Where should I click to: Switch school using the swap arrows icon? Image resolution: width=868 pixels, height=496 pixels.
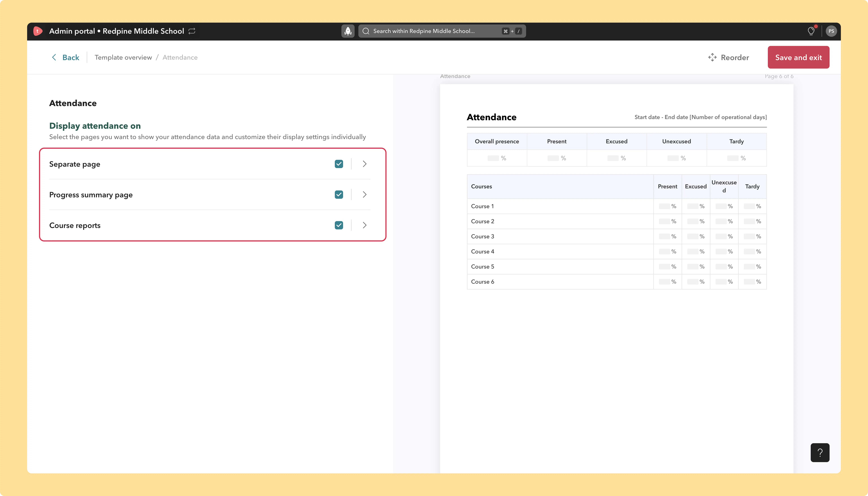point(192,31)
